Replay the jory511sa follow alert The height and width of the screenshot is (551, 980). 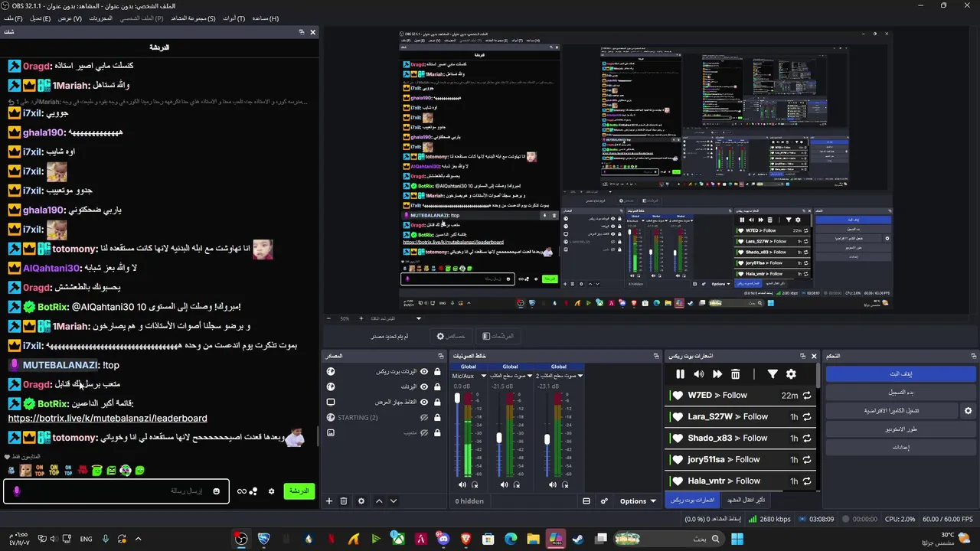click(806, 460)
